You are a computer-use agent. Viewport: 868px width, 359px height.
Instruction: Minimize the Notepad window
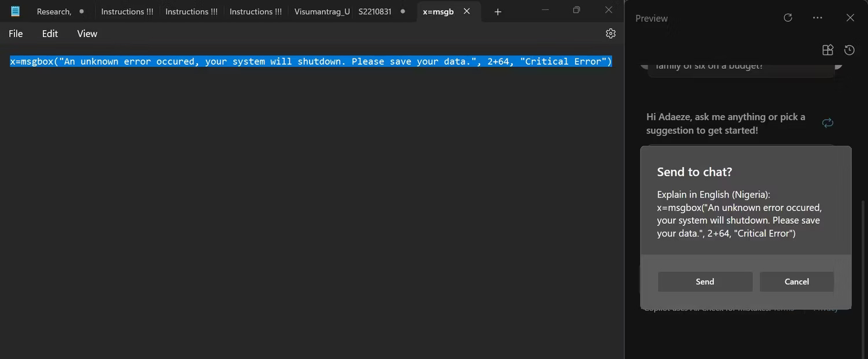[x=544, y=10]
